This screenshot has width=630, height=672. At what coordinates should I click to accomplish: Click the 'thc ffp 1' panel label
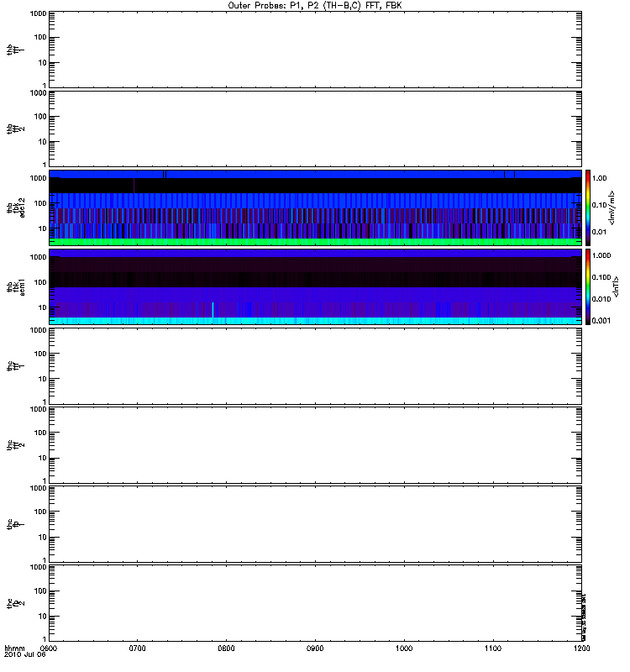point(15,524)
